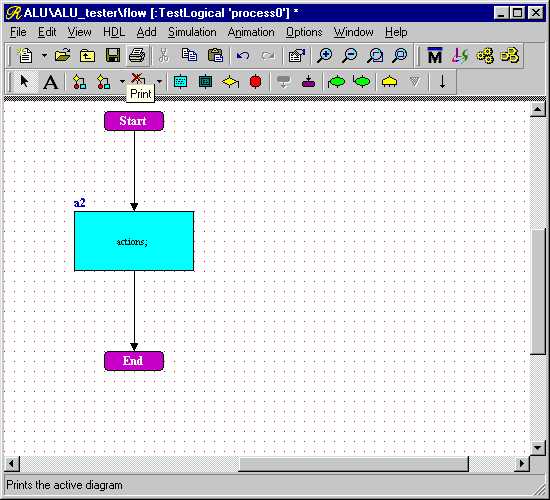Click the yellow diamond decision box icon
550x500 pixels.
(230, 82)
